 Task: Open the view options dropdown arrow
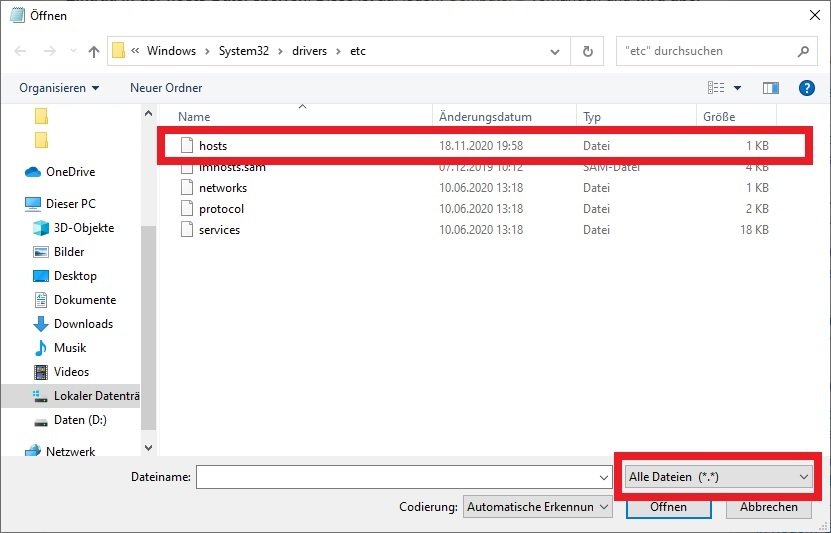[737, 88]
